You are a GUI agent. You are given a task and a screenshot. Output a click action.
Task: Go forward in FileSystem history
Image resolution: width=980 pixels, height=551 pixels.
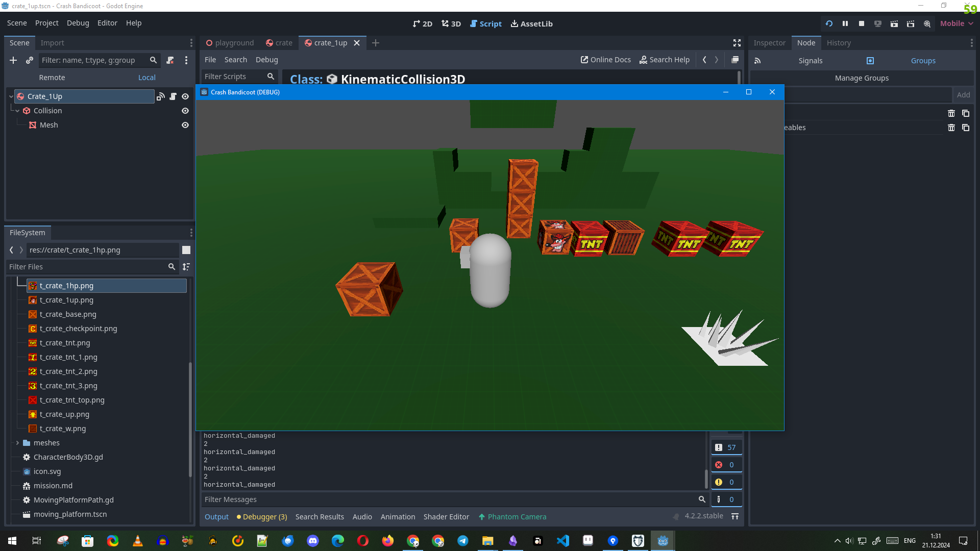coord(21,250)
